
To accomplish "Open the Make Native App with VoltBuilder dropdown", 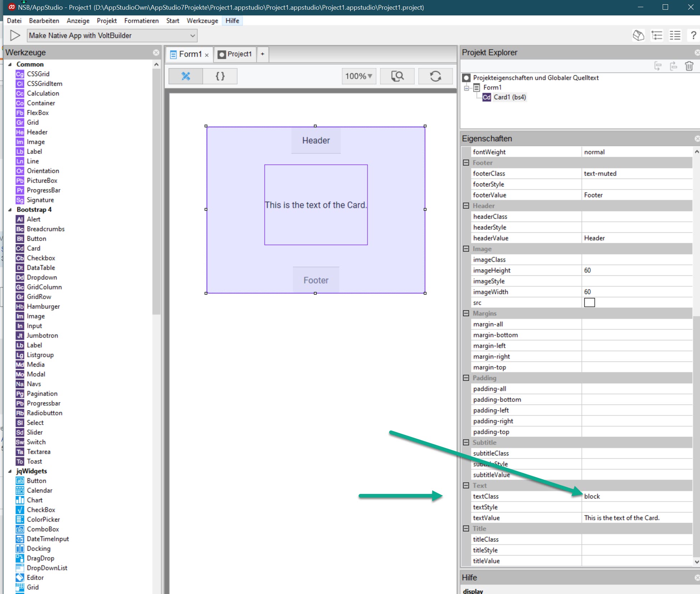I will (193, 36).
